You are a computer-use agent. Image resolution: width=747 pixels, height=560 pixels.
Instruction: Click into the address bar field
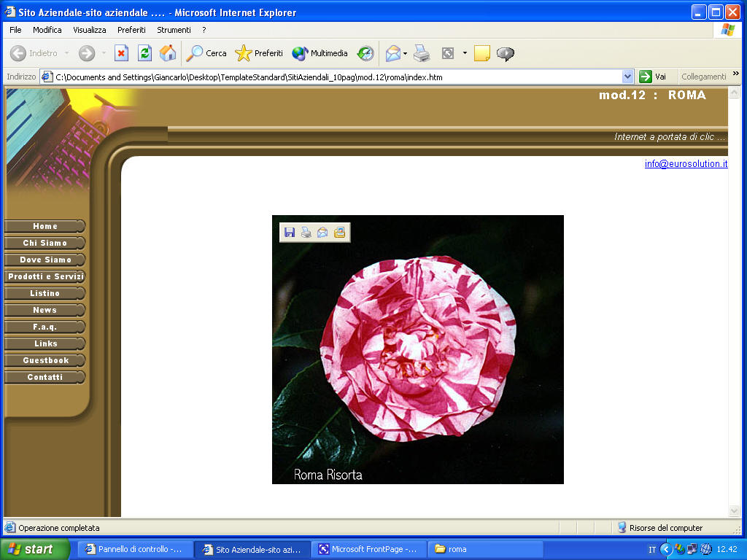click(x=337, y=77)
